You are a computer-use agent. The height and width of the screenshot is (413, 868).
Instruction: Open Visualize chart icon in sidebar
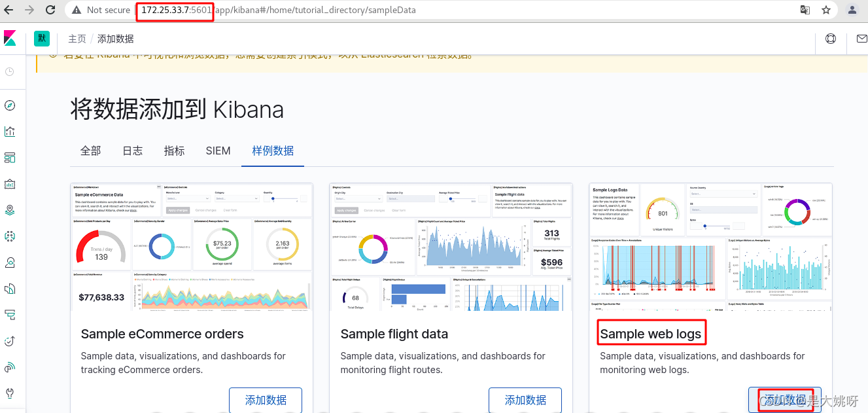click(10, 132)
